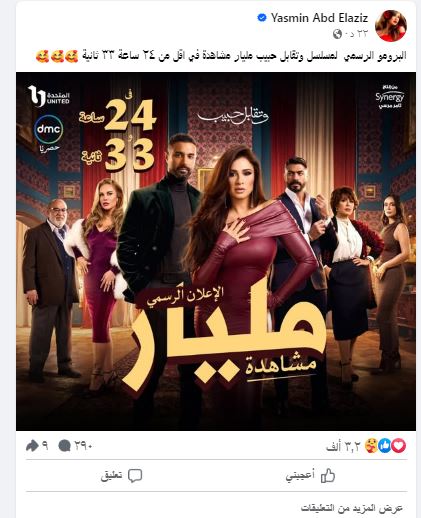The height and width of the screenshot is (518, 421).
Task: Click the blue verified badge icon
Action: 262,18
